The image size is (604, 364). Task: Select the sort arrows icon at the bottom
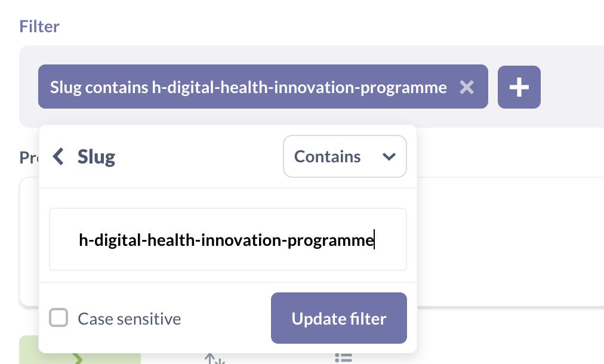(x=214, y=358)
